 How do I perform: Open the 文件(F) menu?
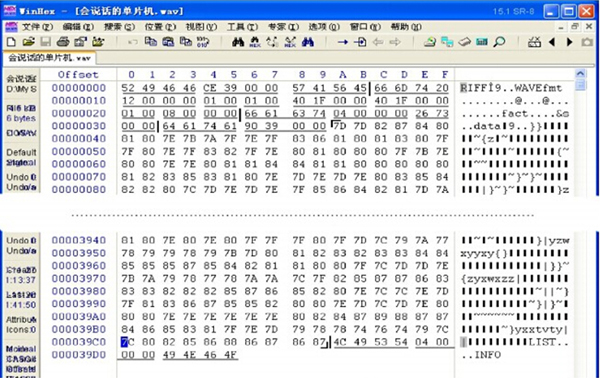[x=37, y=27]
